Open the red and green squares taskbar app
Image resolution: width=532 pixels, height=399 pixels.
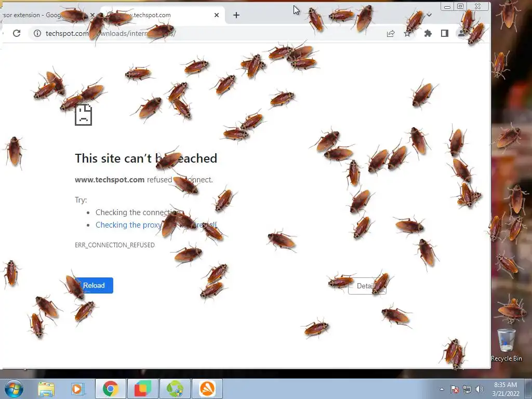(x=143, y=389)
